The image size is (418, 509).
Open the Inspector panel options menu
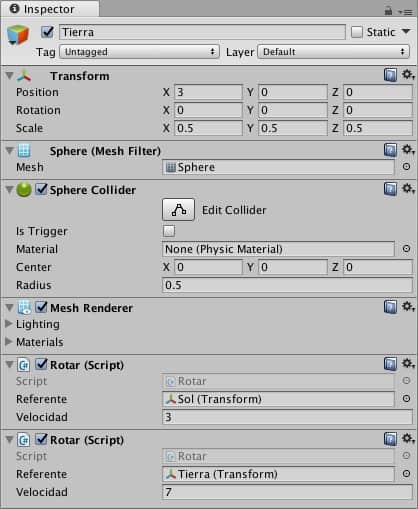coord(405,12)
